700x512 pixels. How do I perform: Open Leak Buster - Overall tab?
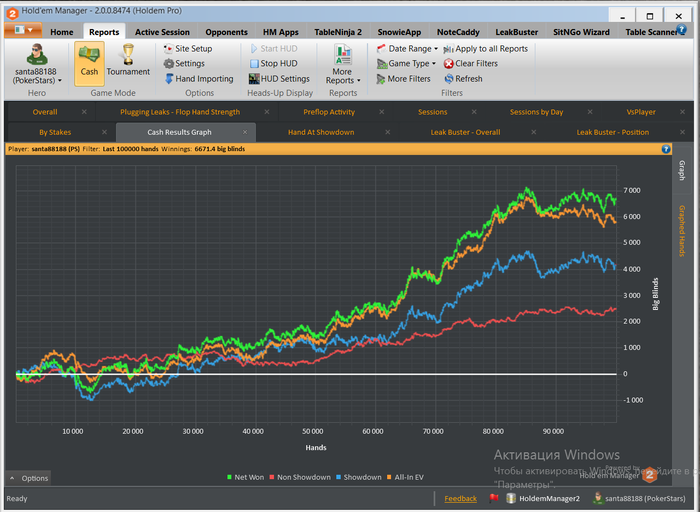pyautogui.click(x=465, y=132)
